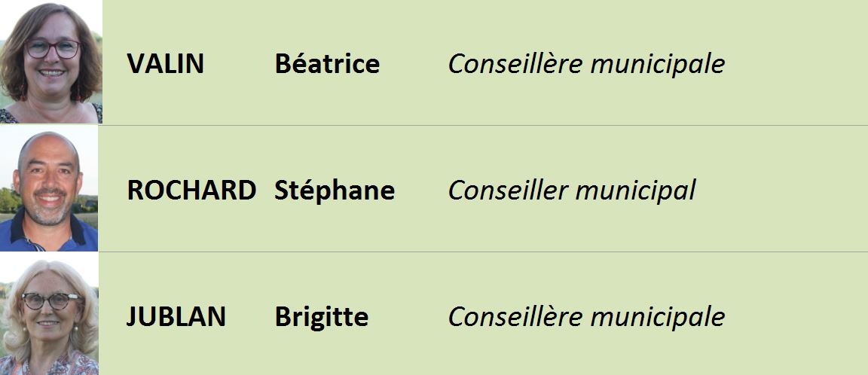The width and height of the screenshot is (868, 375).
Task: Select the first name Brigitte
Action: tap(321, 317)
